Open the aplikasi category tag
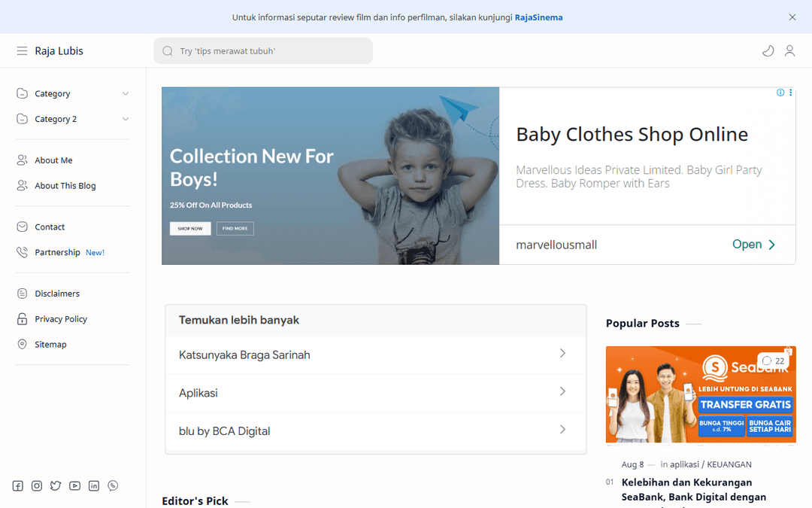Image resolution: width=812 pixels, height=508 pixels. pos(684,464)
